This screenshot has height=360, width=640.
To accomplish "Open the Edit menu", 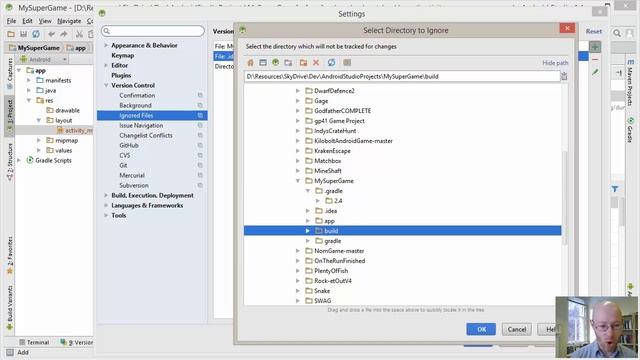I will coord(27,21).
